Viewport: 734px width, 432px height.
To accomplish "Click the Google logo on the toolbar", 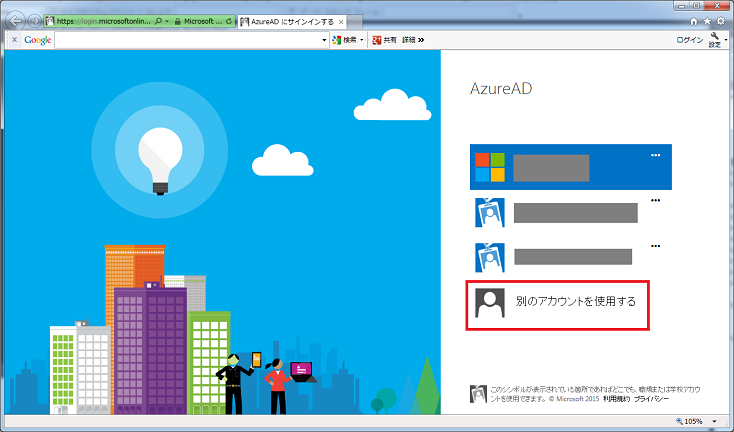I will (x=38, y=40).
